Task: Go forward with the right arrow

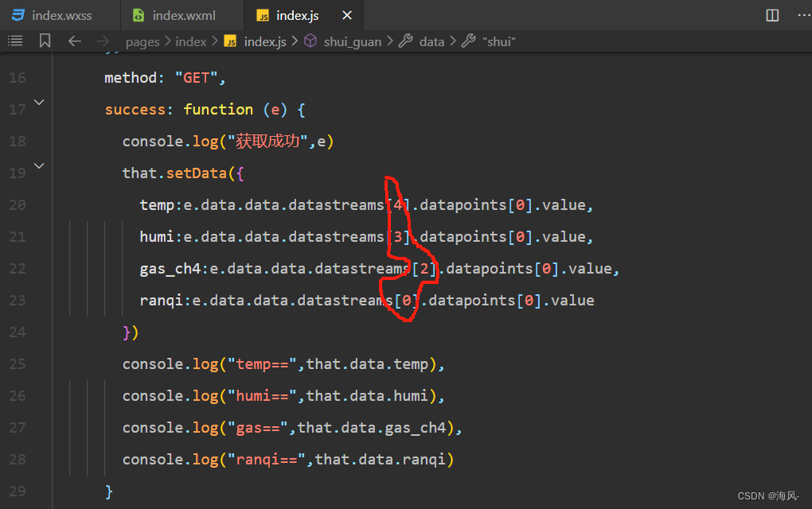Action: click(x=103, y=41)
